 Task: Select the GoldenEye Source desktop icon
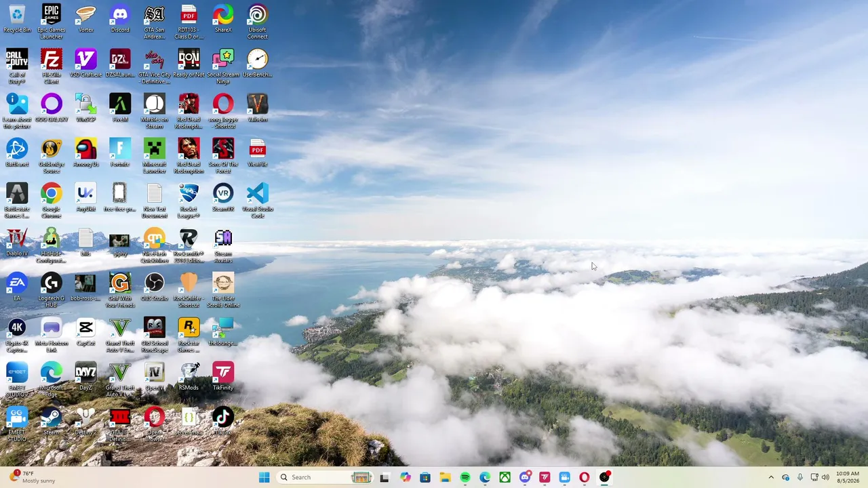tap(52, 156)
